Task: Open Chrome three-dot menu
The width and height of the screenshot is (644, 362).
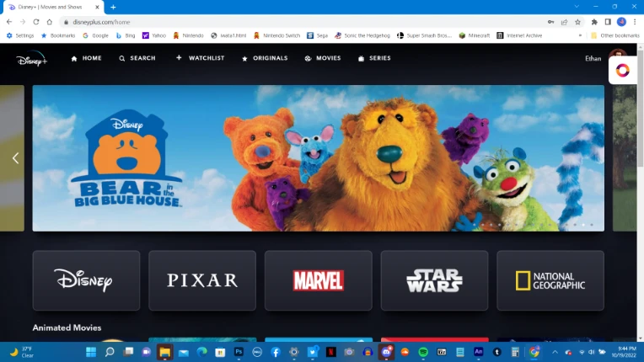Action: pyautogui.click(x=635, y=22)
